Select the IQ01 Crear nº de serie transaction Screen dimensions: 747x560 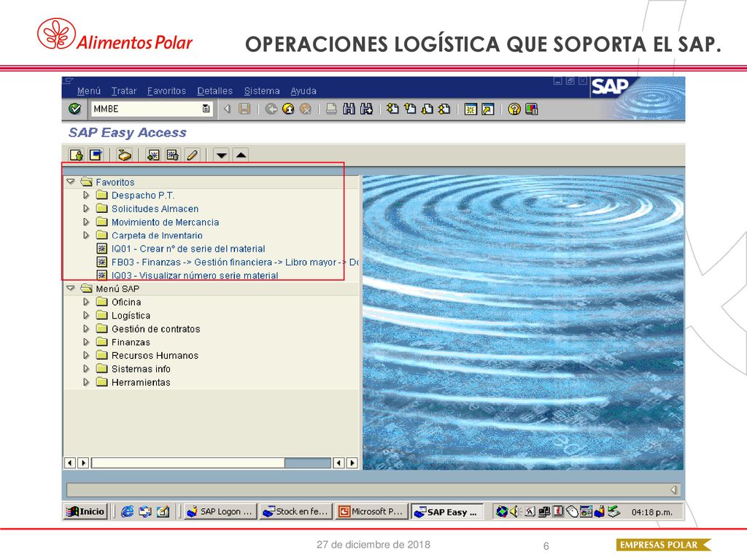click(188, 249)
